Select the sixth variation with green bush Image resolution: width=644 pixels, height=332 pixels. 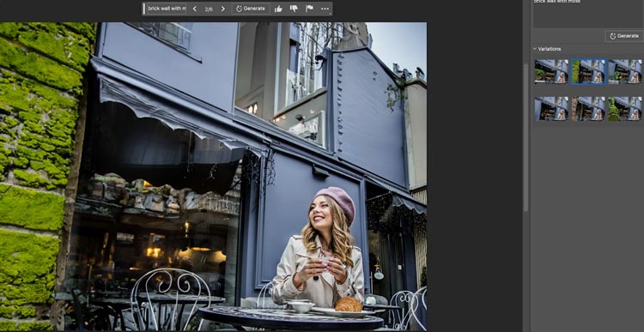pyautogui.click(x=625, y=109)
